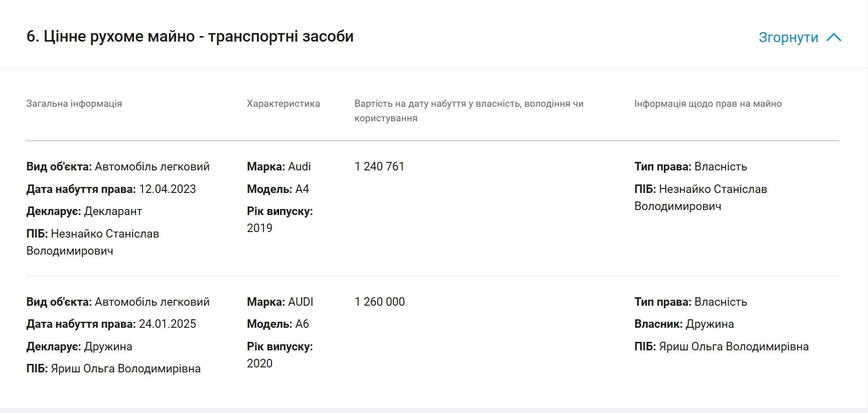Click 'Марка: Audi' in first row
The image size is (868, 413).
pyautogui.click(x=279, y=166)
